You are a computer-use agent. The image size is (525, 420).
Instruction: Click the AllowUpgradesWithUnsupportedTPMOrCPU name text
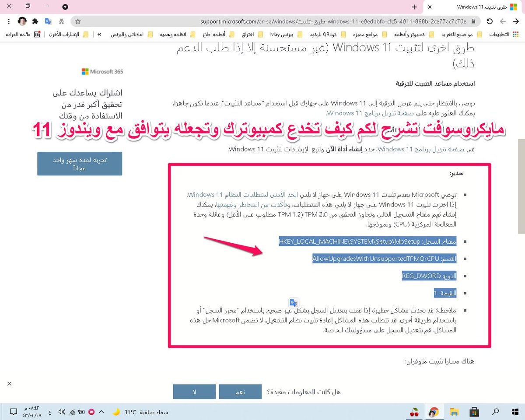tap(384, 259)
